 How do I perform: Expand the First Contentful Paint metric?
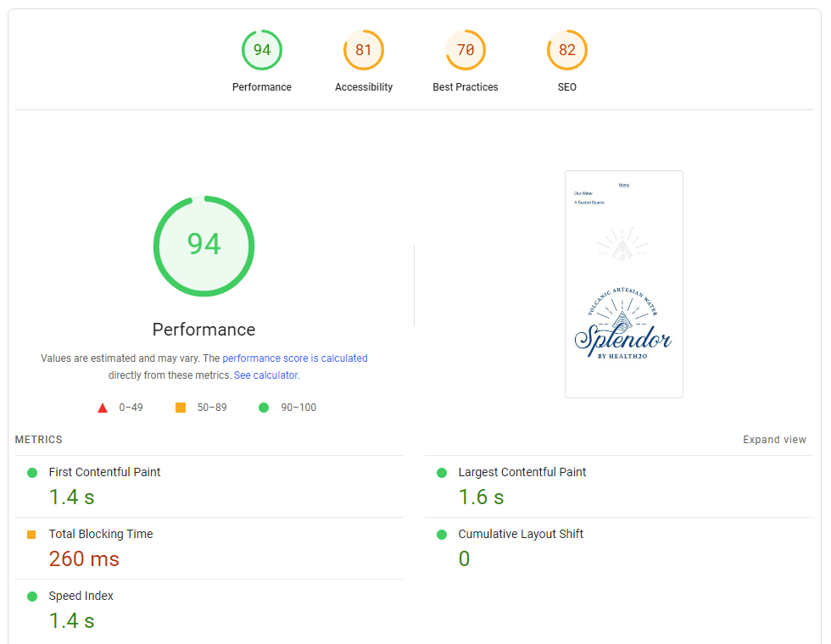(104, 472)
